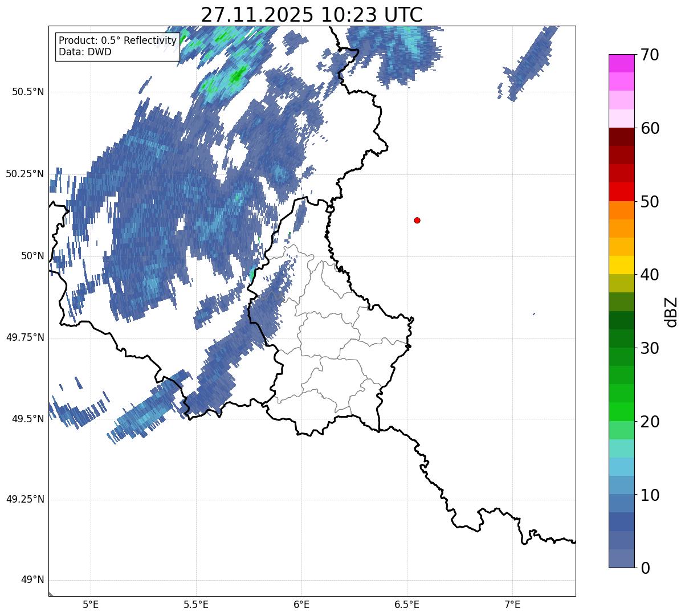
Task: Click the 50.25°N latitude label
Action: pos(25,174)
